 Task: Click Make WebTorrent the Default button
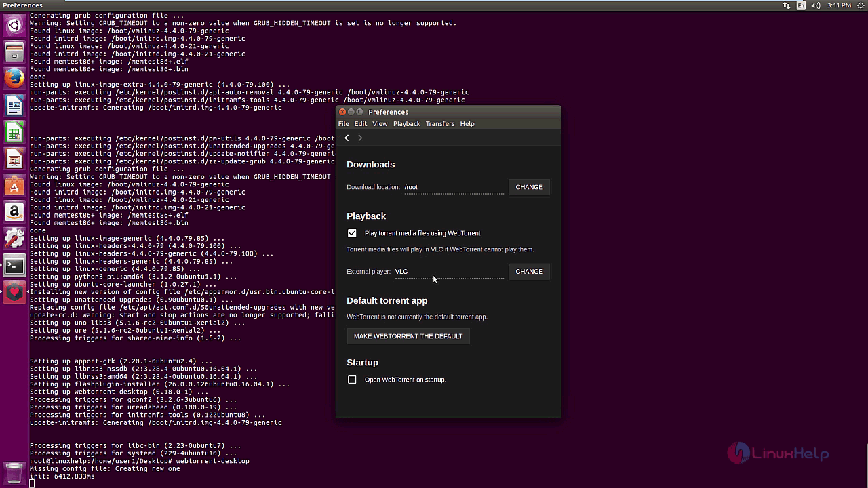pyautogui.click(x=408, y=336)
